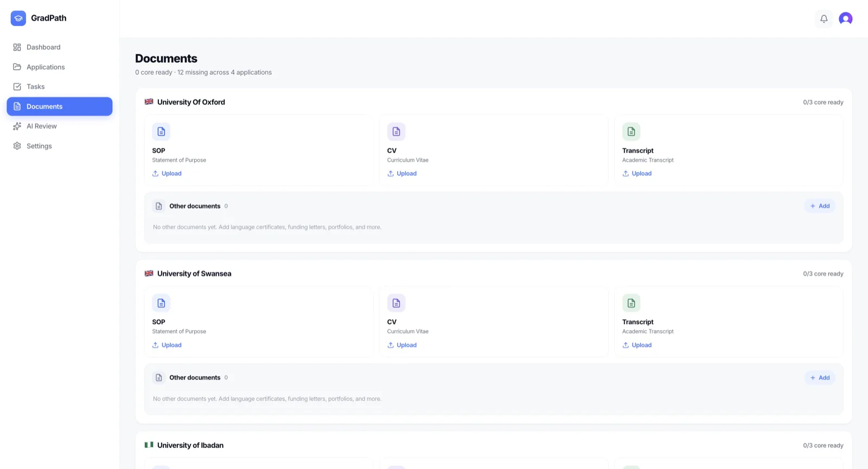
Task: Click Oxford Transcript document icon
Action: (x=631, y=131)
